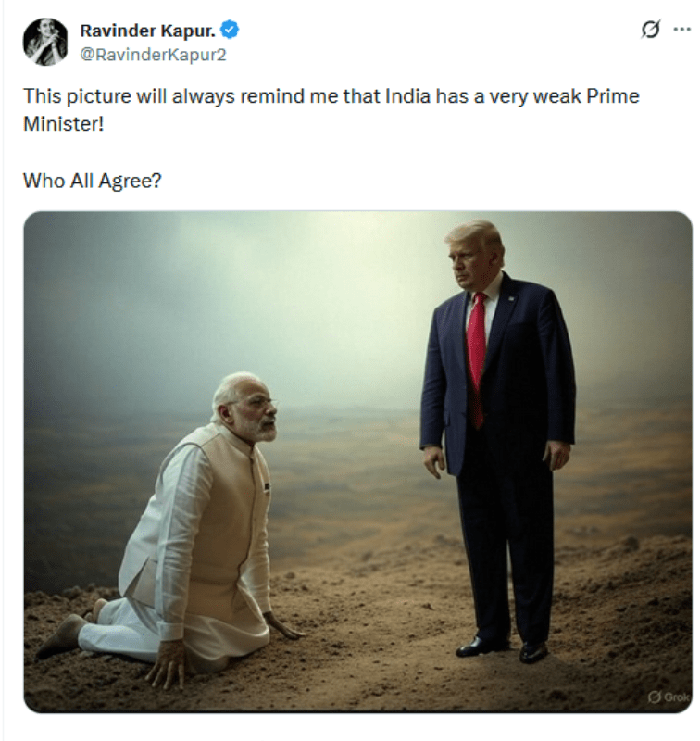
Task: Click the word "Minister!" in the post
Action: click(63, 124)
